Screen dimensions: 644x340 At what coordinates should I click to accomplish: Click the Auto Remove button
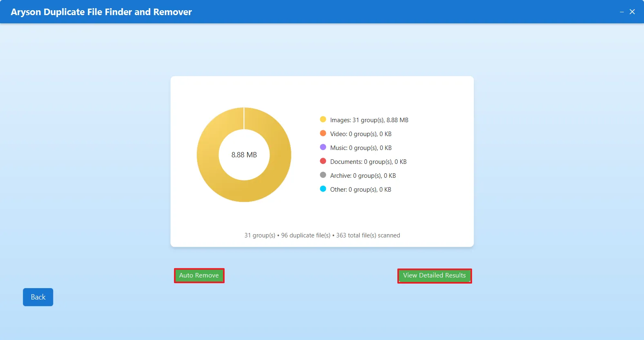(199, 275)
